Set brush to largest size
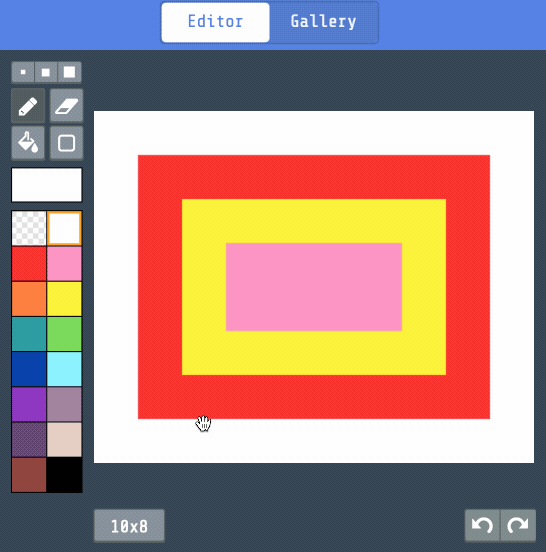The image size is (546, 552). point(69,72)
